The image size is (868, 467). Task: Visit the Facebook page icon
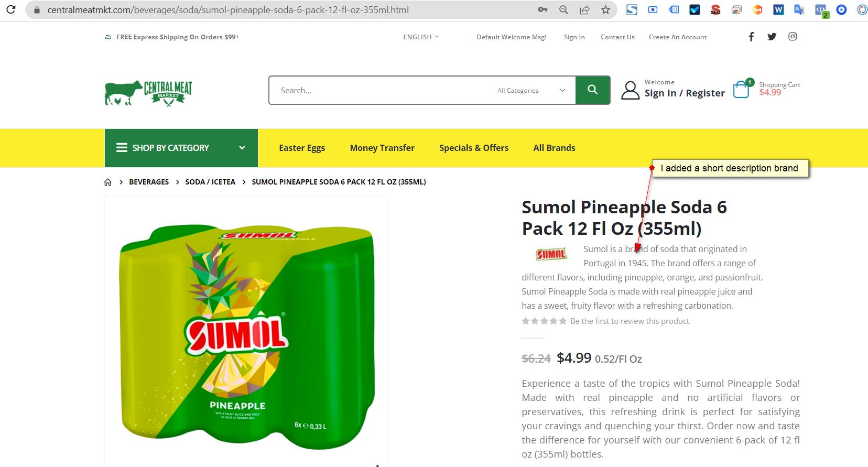(x=751, y=37)
